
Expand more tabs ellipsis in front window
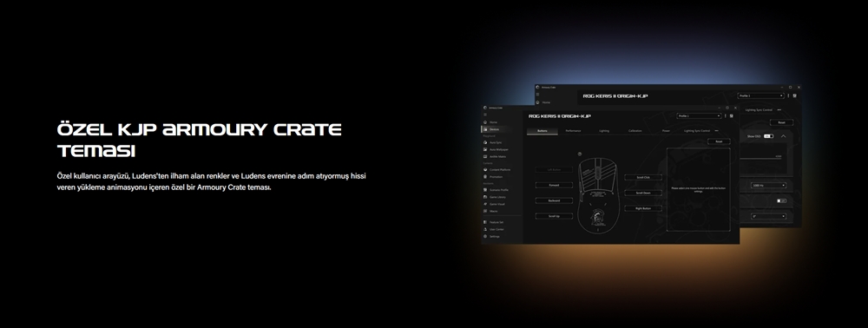716,131
